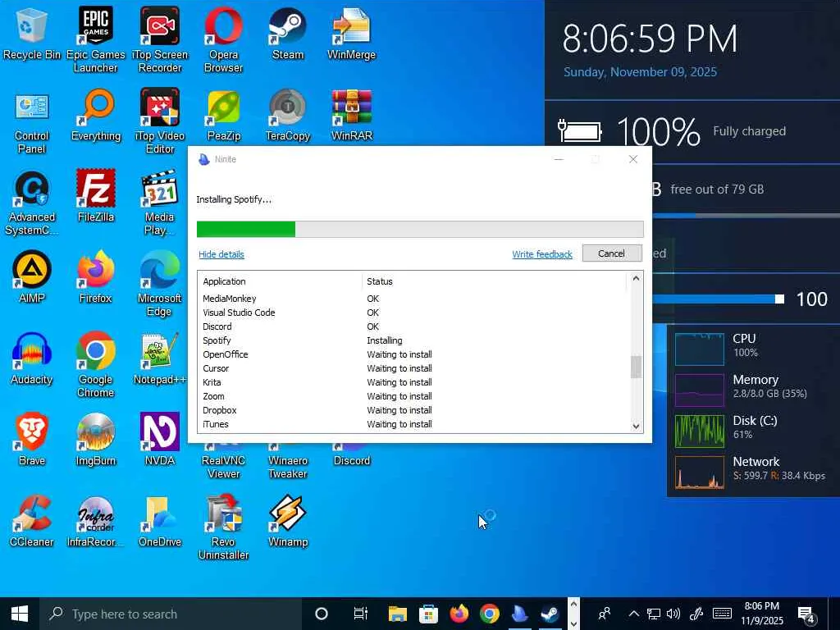This screenshot has height=630, width=840.
Task: Open Task View from taskbar
Action: 361,614
